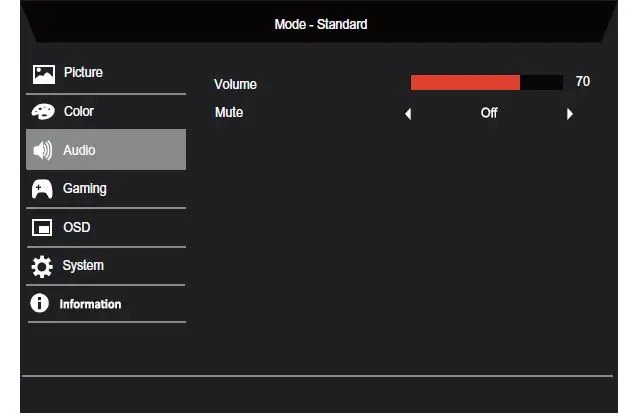Select the Mute setting label
The height and width of the screenshot is (420, 635).
coord(229,112)
